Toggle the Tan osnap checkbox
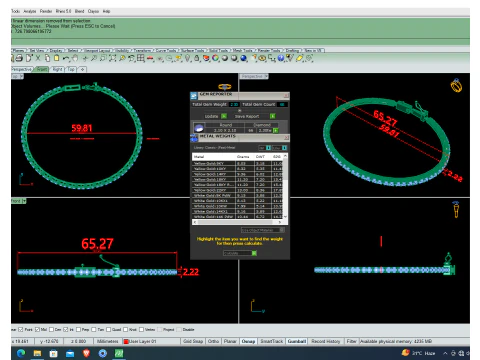The width and height of the screenshot is (480, 360). point(94,329)
